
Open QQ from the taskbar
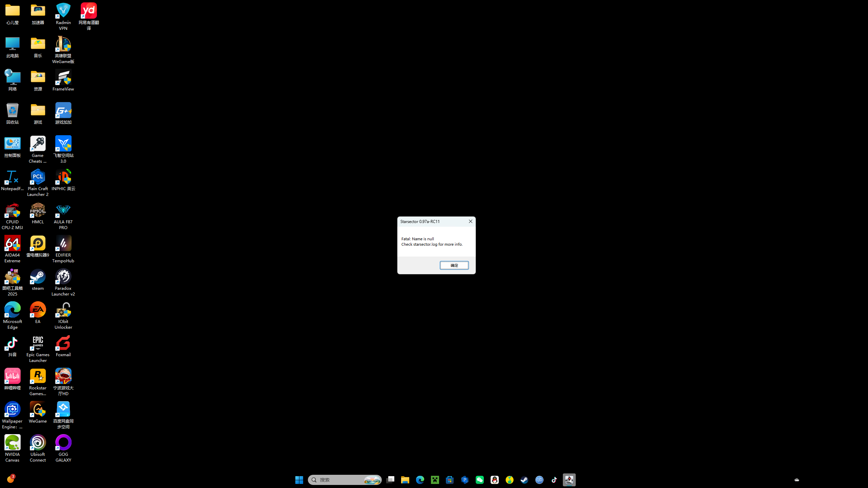point(494,480)
